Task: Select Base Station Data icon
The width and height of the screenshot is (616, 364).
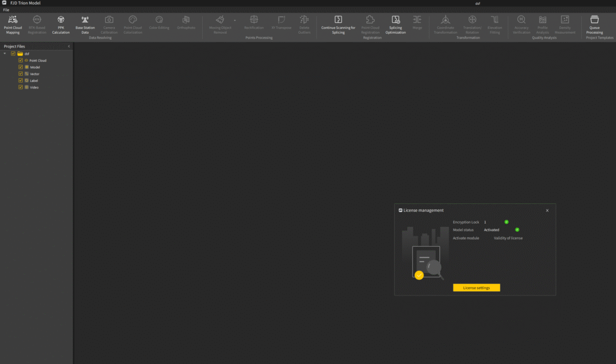Action: [x=85, y=19]
